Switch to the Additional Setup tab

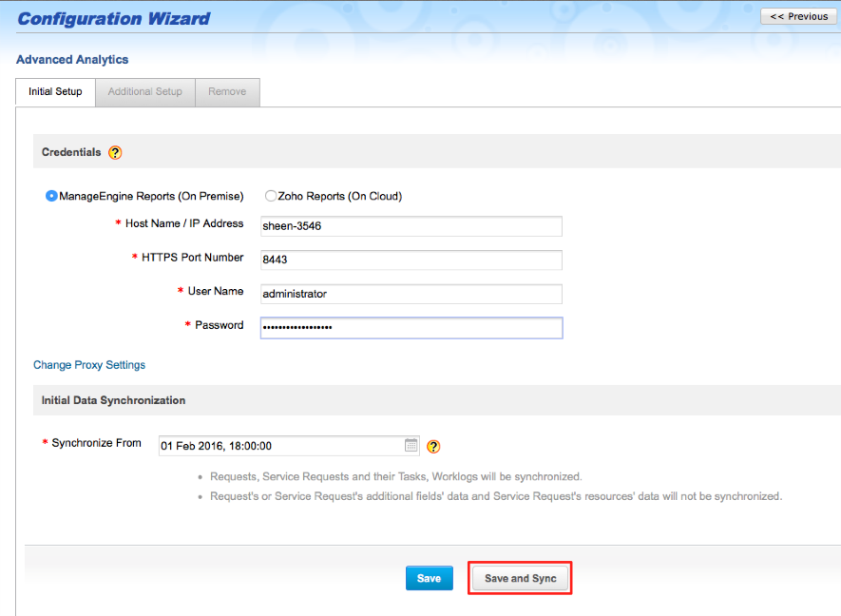[x=144, y=91]
